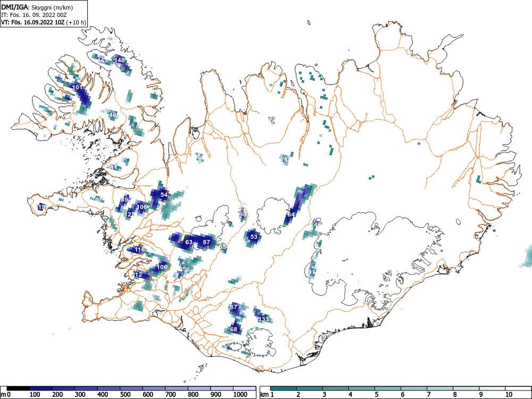Click the black 0–100 m legend swatch
The height and width of the screenshot is (399, 532).
tap(18, 388)
